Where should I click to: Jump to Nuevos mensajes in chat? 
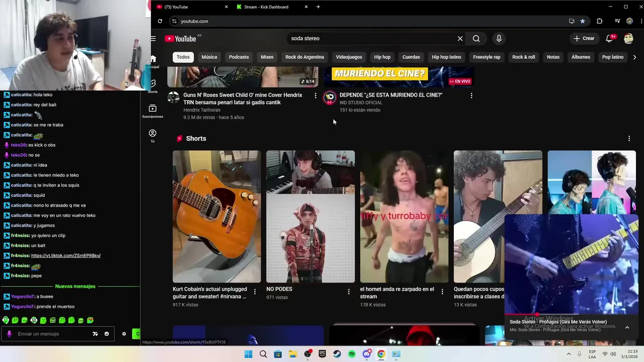click(75, 286)
